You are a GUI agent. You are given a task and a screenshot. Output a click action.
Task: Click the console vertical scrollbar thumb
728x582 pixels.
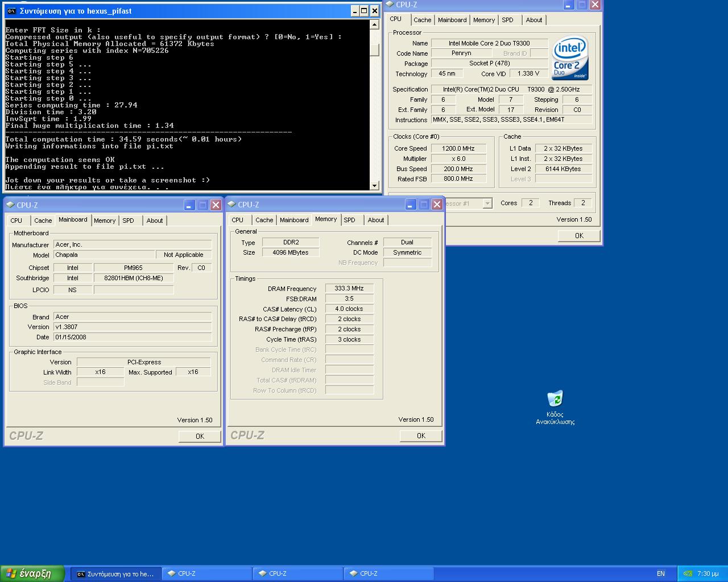[374, 49]
